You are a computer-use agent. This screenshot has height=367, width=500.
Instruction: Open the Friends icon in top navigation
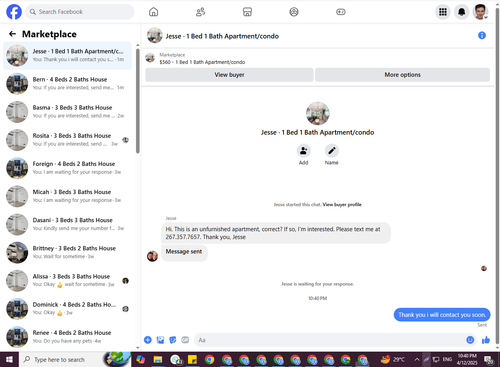tap(200, 12)
